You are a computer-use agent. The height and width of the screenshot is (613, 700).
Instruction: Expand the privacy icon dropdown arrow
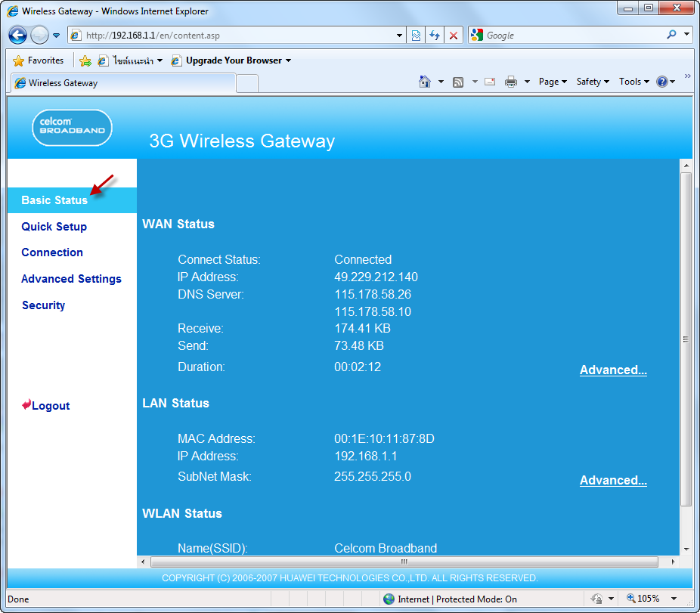click(611, 599)
